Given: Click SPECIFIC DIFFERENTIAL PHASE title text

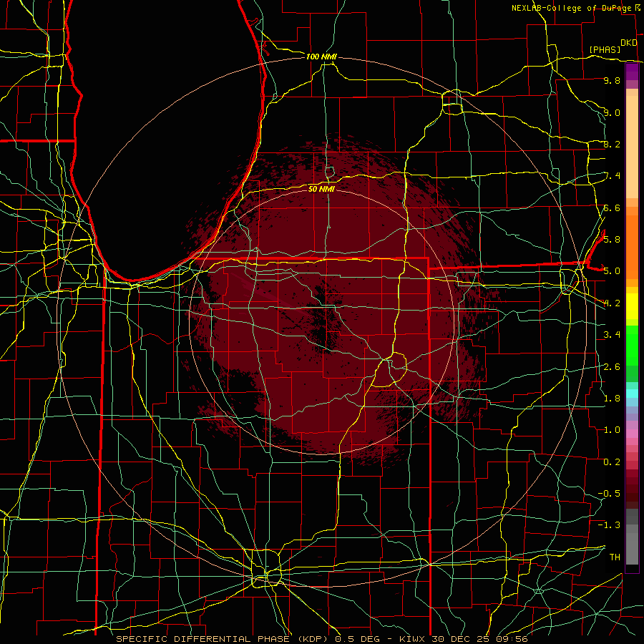Looking at the screenshot, I should pos(203,639).
